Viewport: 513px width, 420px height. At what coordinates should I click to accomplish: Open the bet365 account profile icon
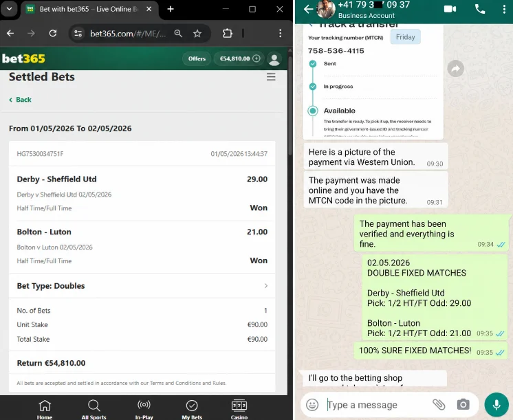pyautogui.click(x=274, y=59)
